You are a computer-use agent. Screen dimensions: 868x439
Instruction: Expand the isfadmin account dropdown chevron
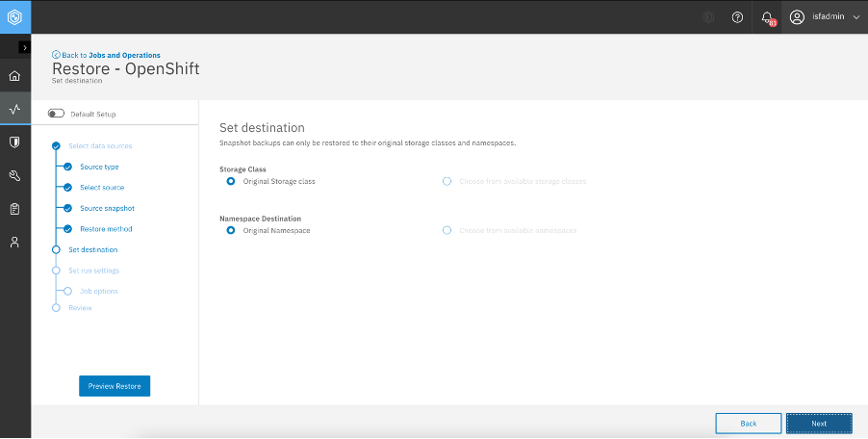(x=856, y=17)
